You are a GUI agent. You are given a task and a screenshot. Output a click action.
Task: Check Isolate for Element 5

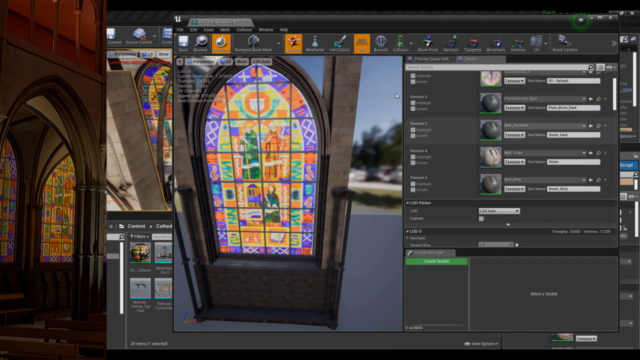413,190
